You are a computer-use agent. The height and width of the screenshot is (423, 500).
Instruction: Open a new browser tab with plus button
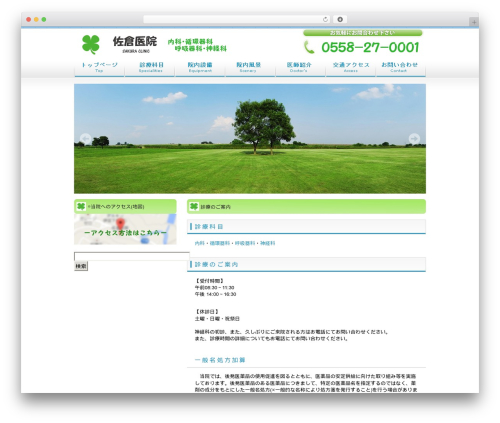[474, 22]
